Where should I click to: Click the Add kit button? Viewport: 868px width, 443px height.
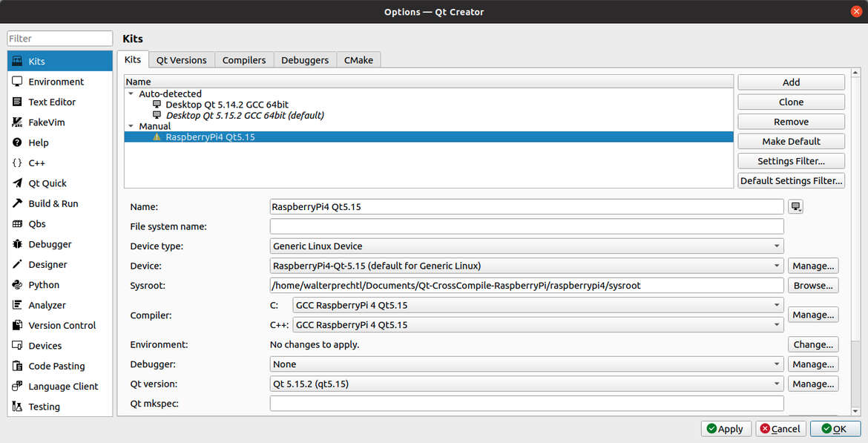click(791, 82)
